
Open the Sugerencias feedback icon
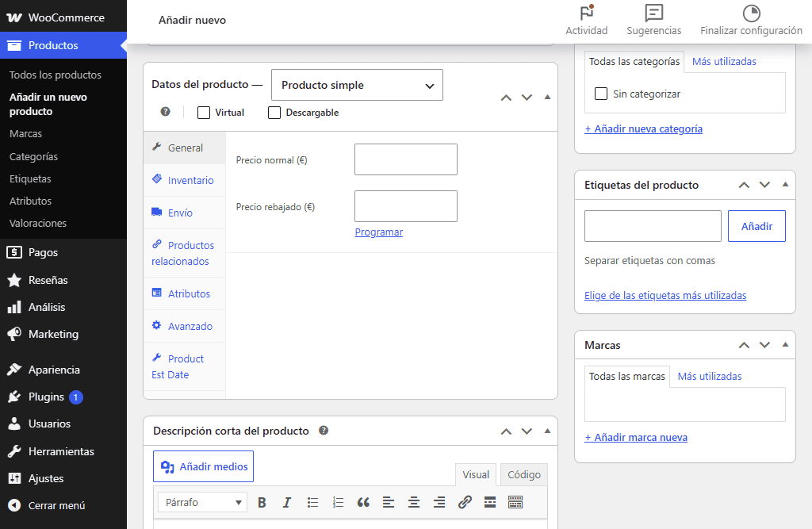click(x=653, y=13)
